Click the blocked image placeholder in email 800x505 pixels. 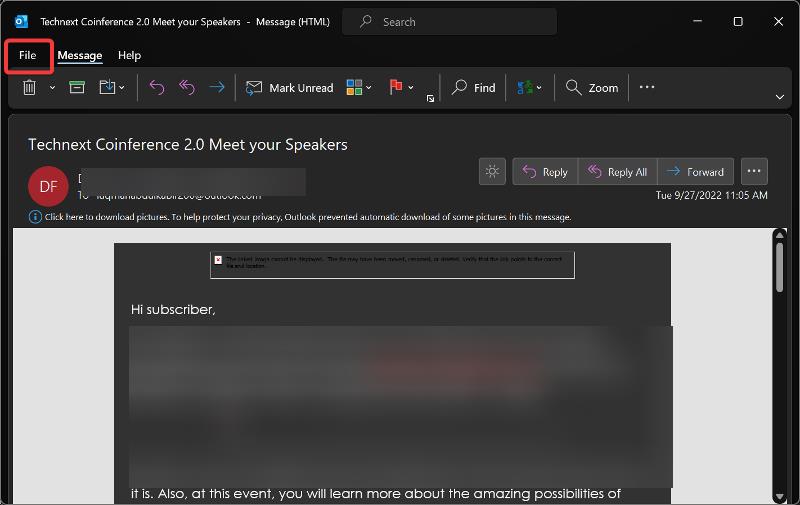click(392, 265)
